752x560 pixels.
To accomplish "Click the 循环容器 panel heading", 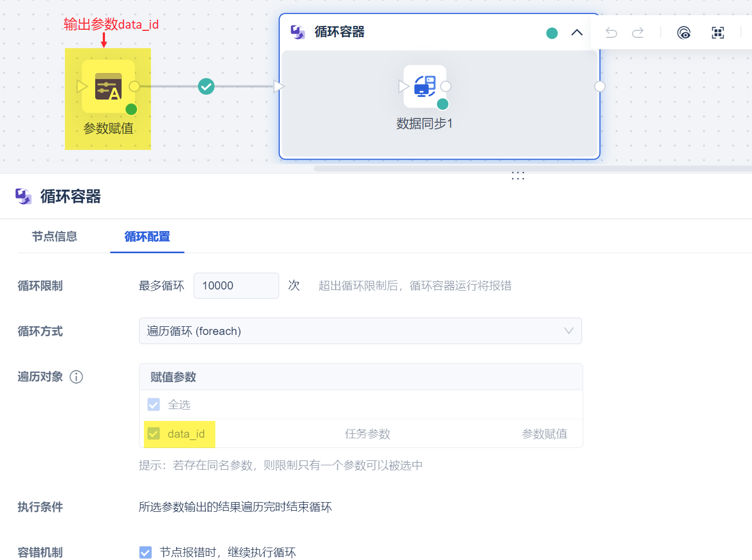I will point(71,196).
